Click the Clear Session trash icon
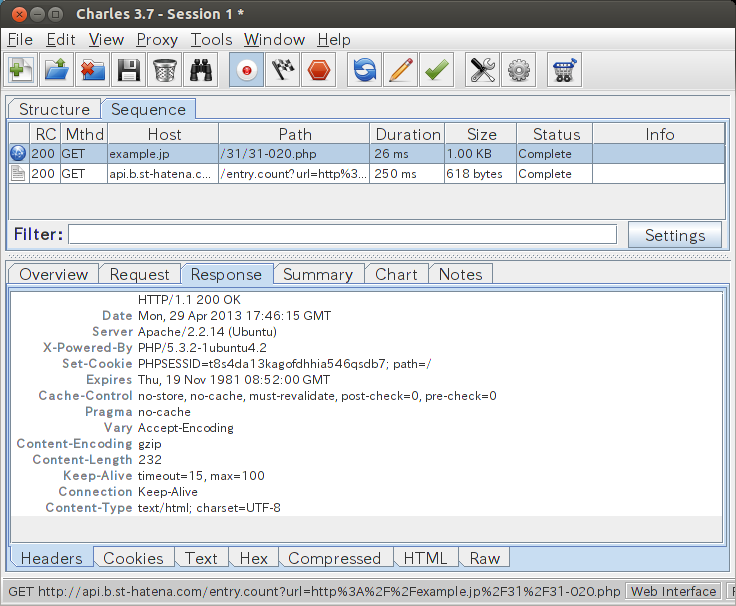 click(165, 70)
